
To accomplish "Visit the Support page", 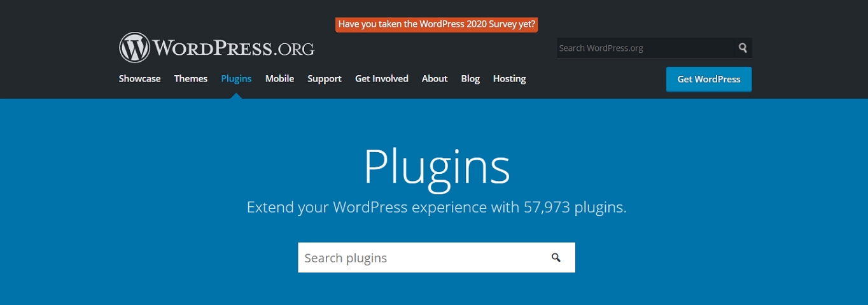I will pos(325,79).
